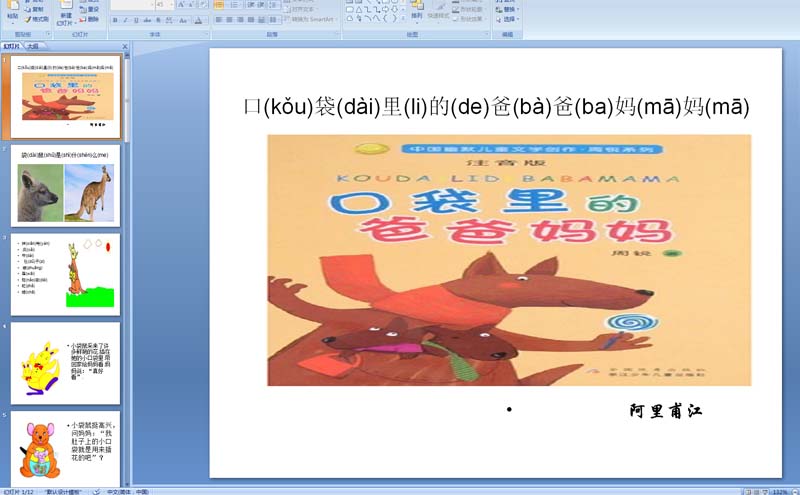Image resolution: width=800 pixels, height=495 pixels.
Task: Open the Align Text (对齐文本) dropdown
Action: pos(301,9)
